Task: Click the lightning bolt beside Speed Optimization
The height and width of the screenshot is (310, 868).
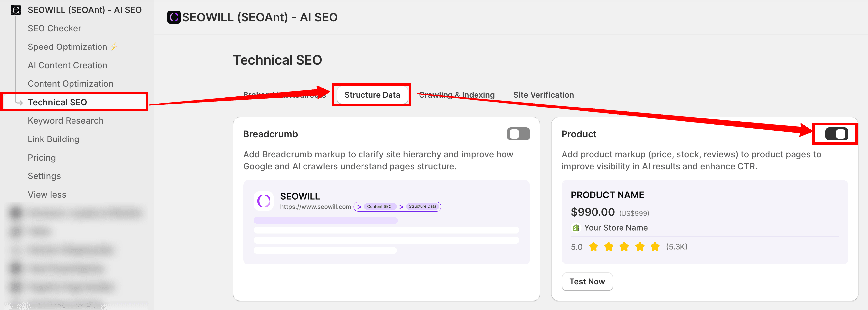Action: (x=114, y=46)
